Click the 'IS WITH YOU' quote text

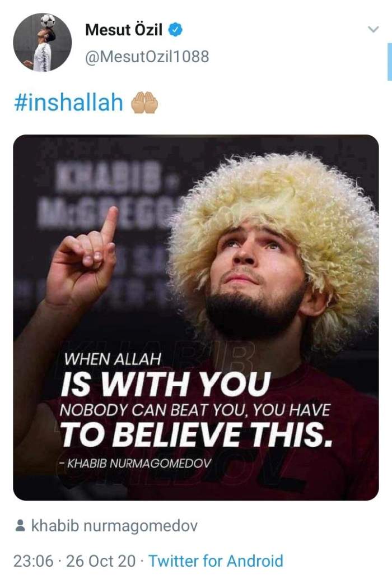point(166,383)
